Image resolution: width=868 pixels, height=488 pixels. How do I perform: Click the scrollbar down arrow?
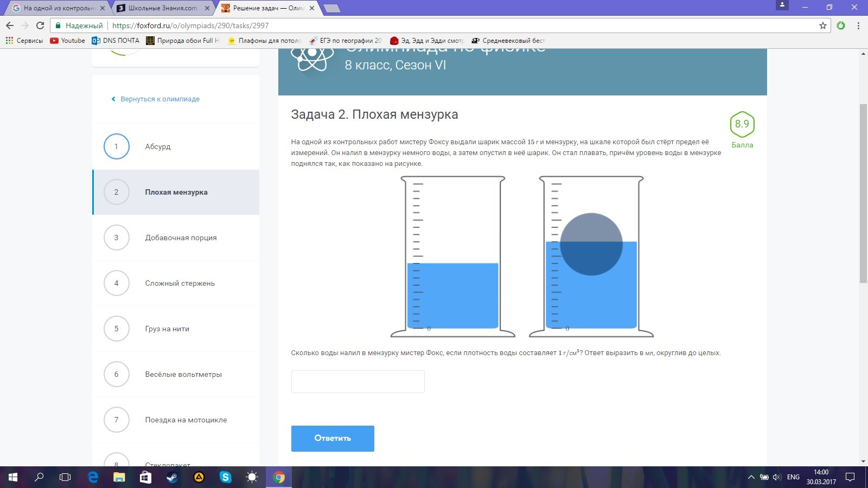click(x=863, y=461)
